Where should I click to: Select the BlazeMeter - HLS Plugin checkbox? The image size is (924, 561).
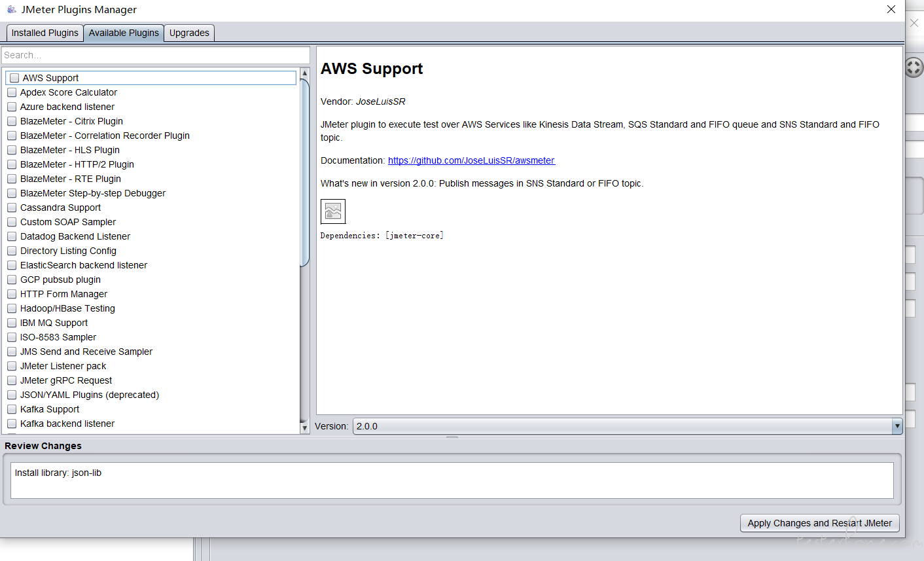coord(12,150)
